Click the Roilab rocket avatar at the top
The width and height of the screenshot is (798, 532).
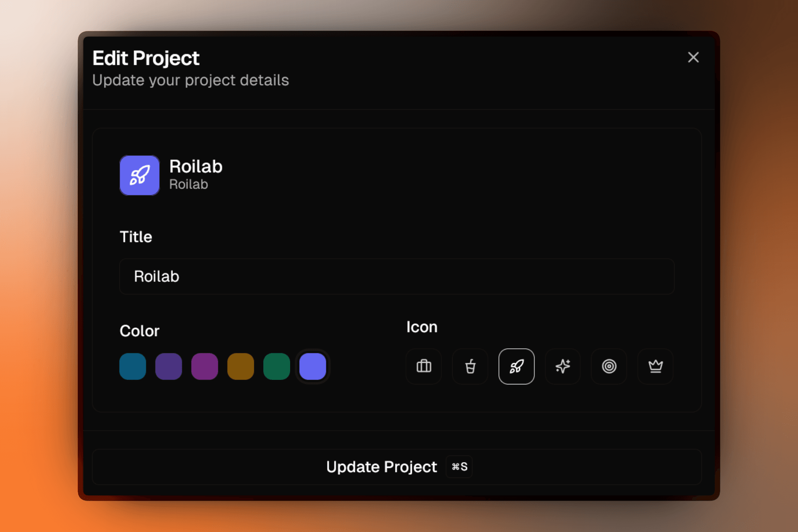coord(139,175)
